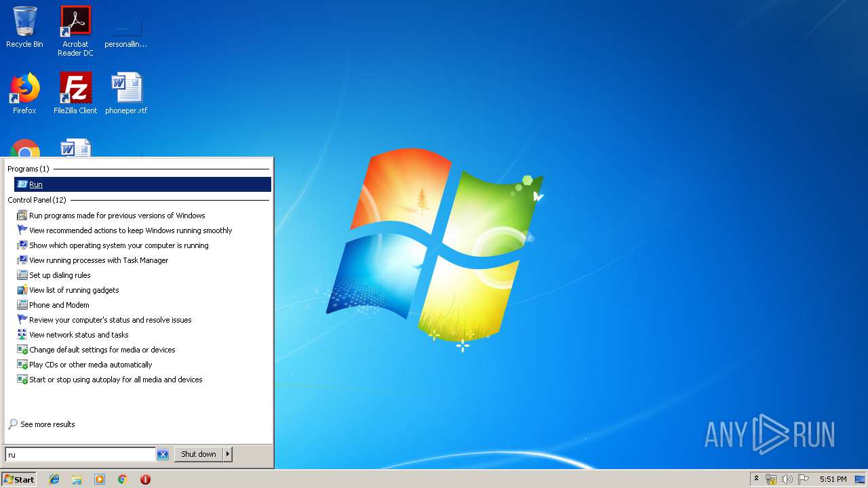Click the network tray icon
Image resolution: width=868 pixels, height=488 pixels.
[771, 479]
